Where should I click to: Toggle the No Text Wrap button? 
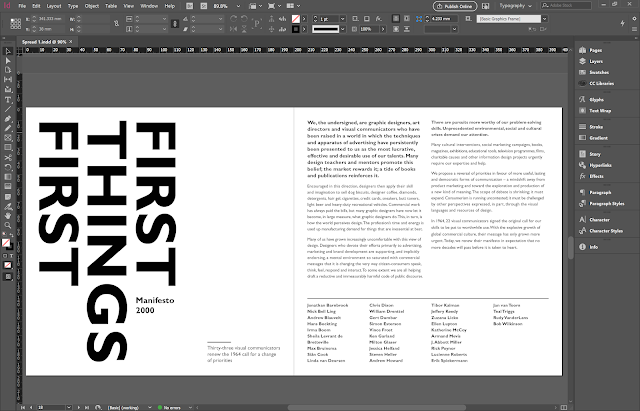tap(396, 19)
